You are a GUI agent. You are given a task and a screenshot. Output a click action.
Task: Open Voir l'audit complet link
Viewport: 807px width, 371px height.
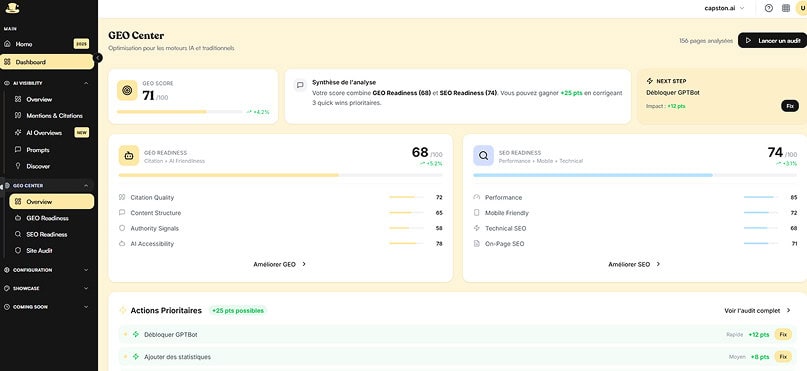[757, 310]
